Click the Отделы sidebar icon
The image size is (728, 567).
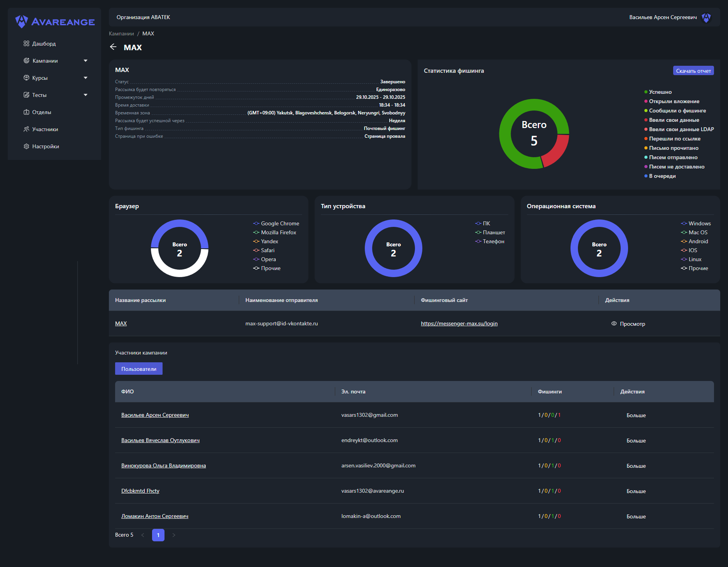(x=26, y=112)
